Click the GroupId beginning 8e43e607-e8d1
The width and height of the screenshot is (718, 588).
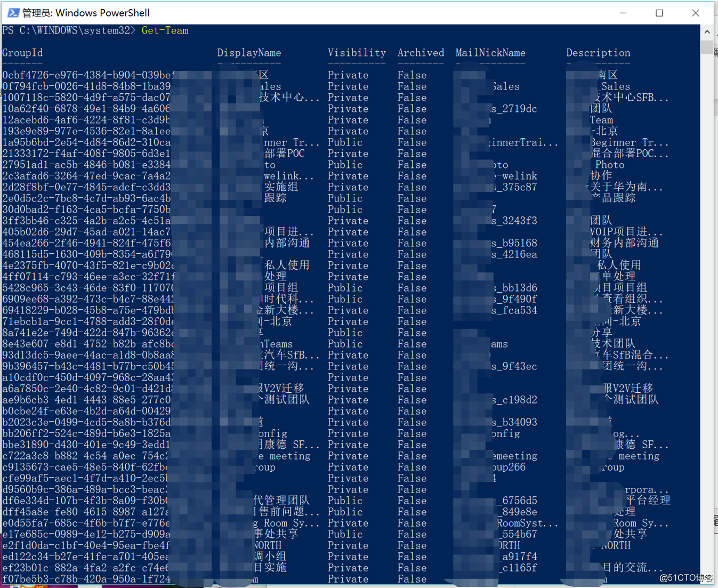point(88,344)
